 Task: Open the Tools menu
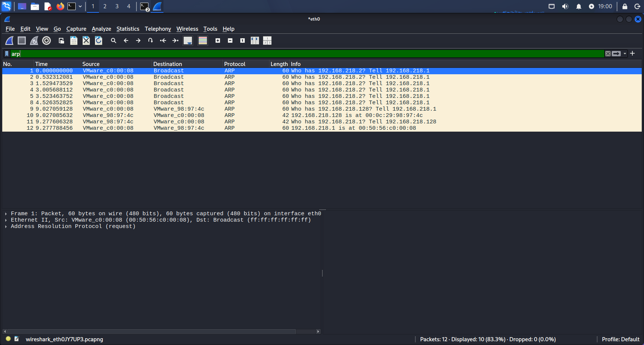pyautogui.click(x=210, y=29)
